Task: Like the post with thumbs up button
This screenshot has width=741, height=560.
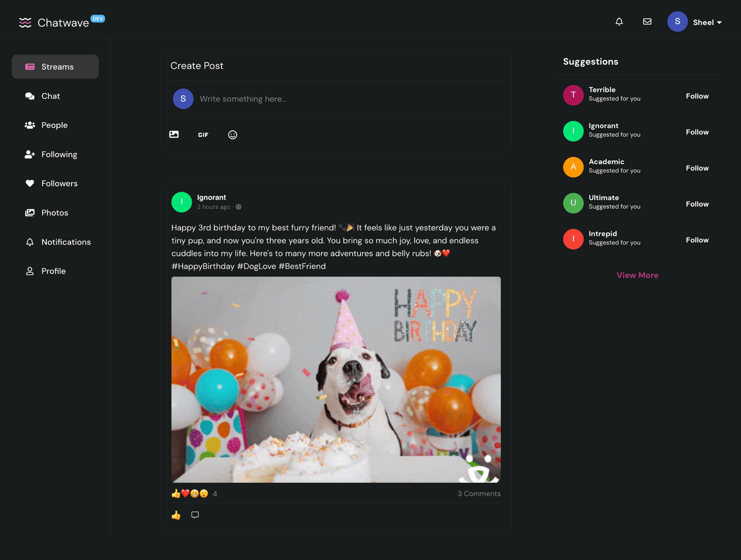Action: point(176,515)
